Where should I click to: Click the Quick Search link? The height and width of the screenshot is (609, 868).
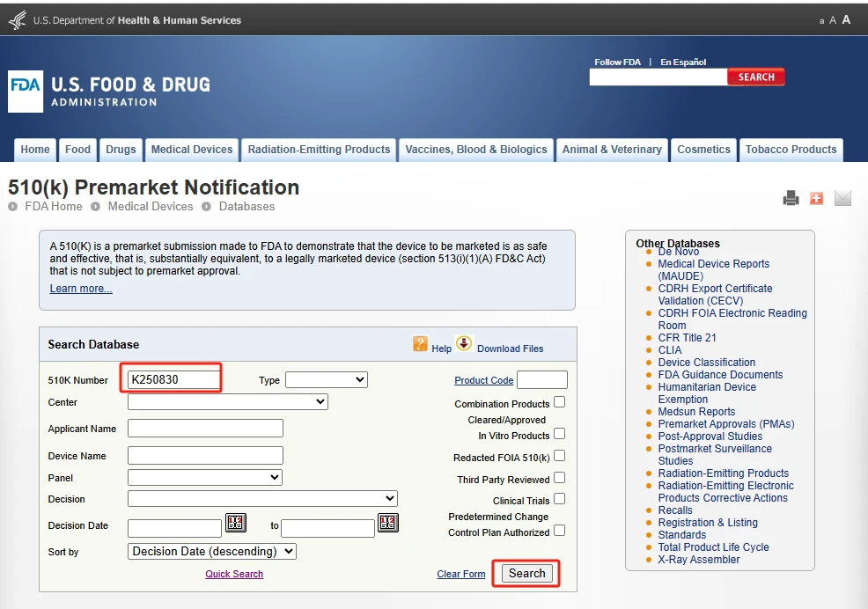pyautogui.click(x=234, y=574)
